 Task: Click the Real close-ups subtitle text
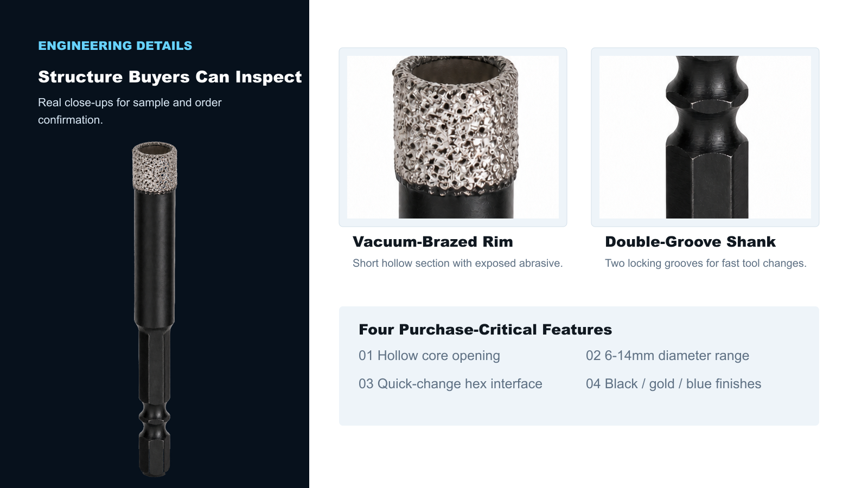tap(130, 111)
